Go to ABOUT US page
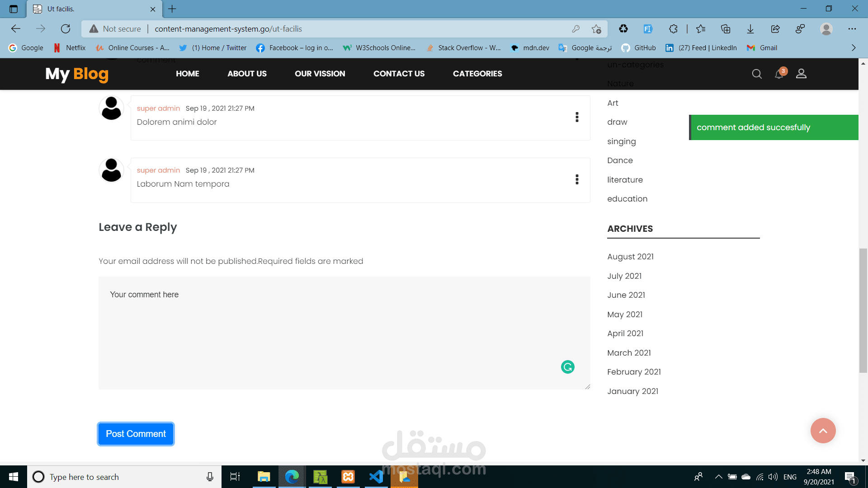 [247, 74]
